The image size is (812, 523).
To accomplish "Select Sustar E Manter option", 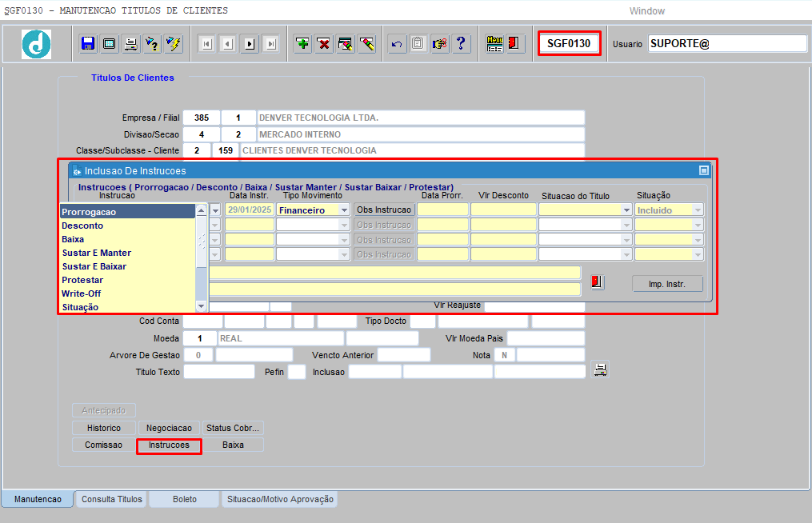I will pos(127,253).
